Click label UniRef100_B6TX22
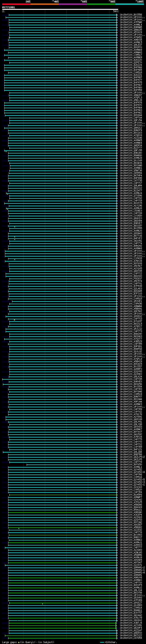Image resolution: width=146 pixels, height=644 pixels. 131,636
